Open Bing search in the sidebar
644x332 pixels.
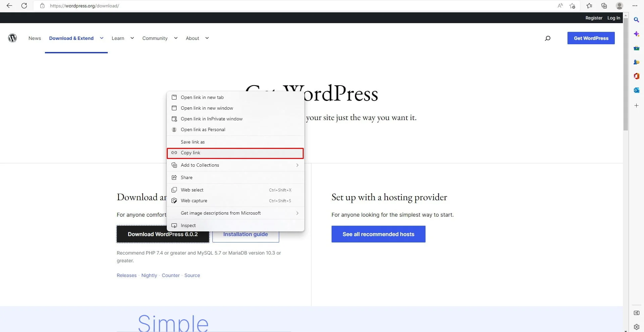(636, 20)
